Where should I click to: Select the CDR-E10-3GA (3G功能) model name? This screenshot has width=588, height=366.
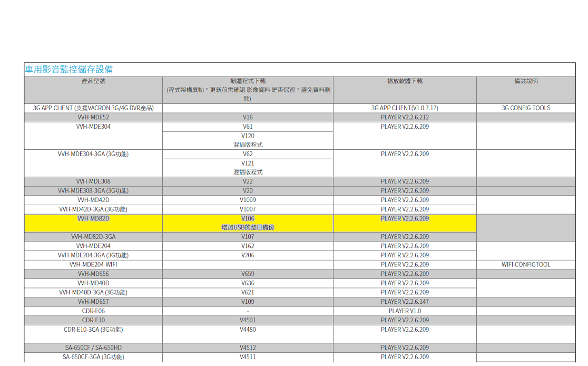[93, 330]
